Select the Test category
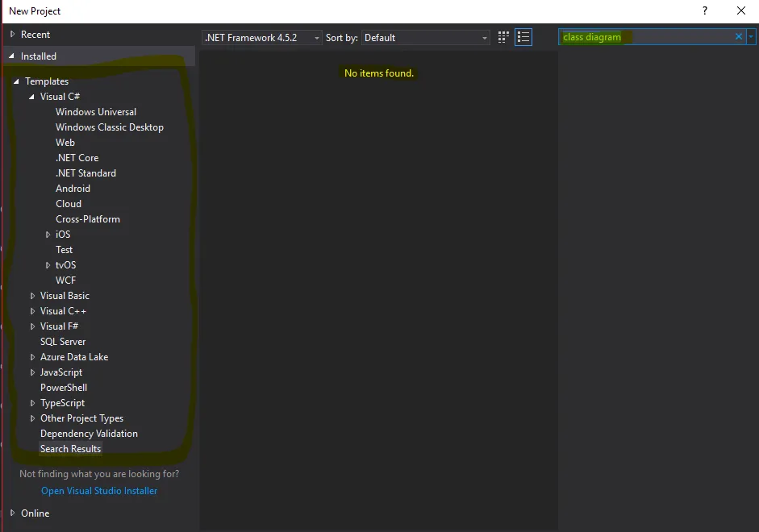This screenshot has width=759, height=532. [64, 250]
